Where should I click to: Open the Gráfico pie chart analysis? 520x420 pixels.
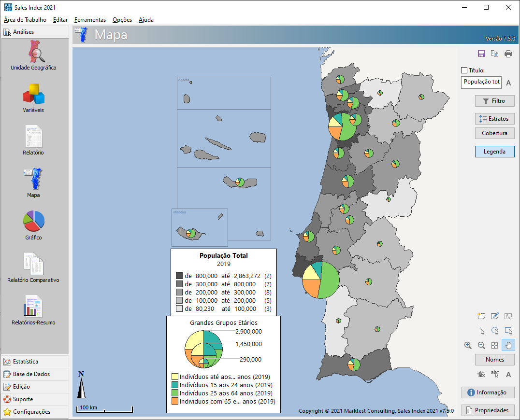[34, 224]
